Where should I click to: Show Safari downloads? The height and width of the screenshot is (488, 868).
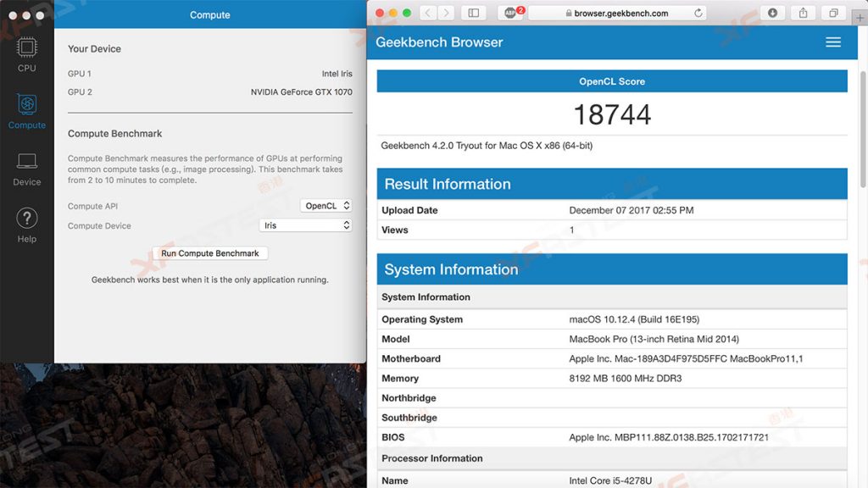click(x=772, y=13)
